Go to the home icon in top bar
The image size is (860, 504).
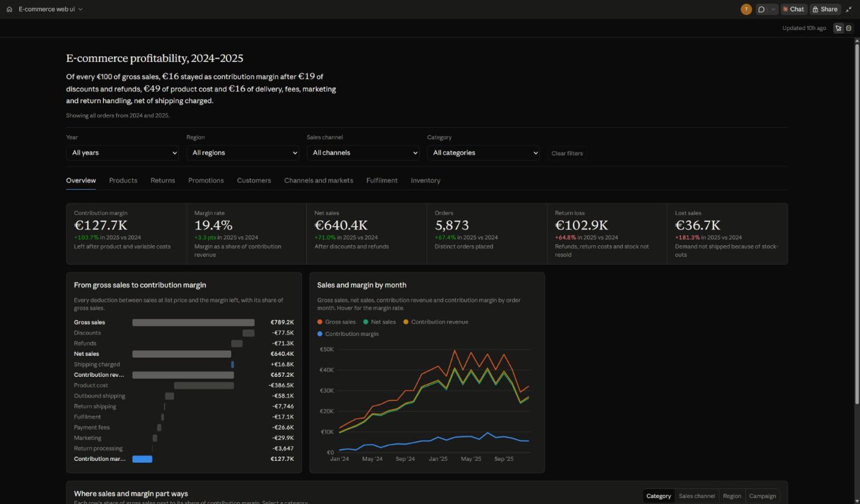point(9,9)
